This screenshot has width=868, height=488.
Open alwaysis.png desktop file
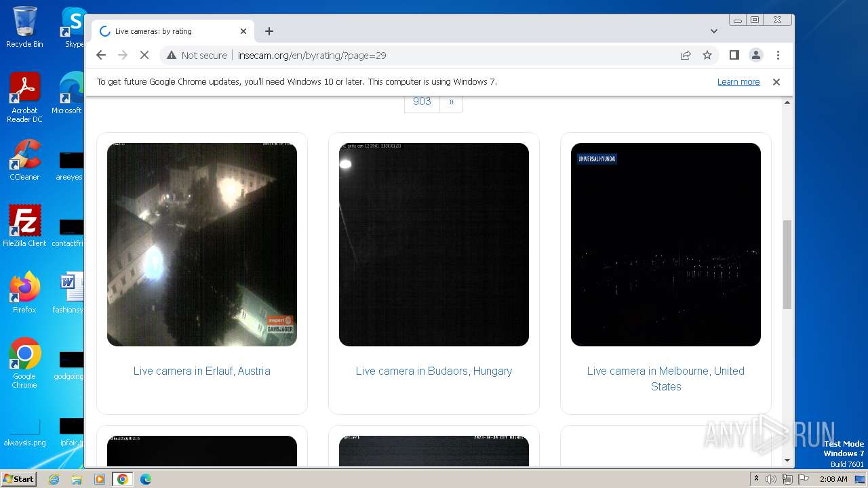click(24, 434)
